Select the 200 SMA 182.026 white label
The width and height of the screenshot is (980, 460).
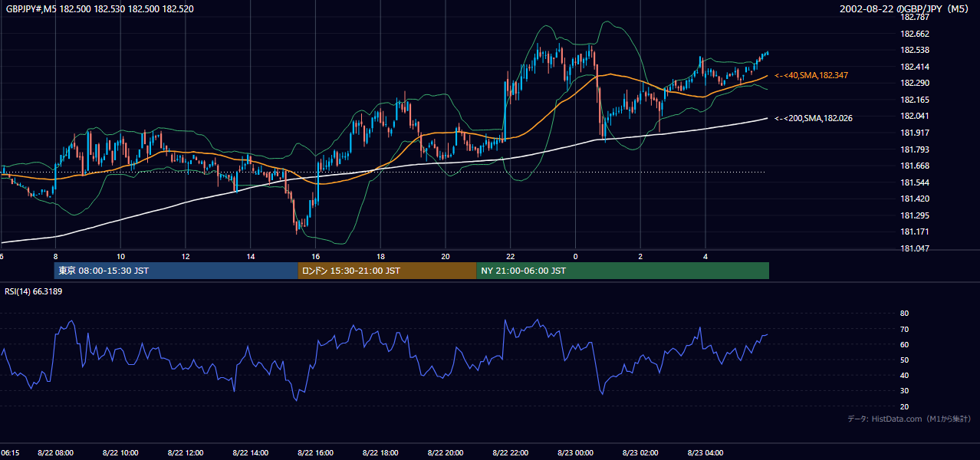(x=814, y=118)
